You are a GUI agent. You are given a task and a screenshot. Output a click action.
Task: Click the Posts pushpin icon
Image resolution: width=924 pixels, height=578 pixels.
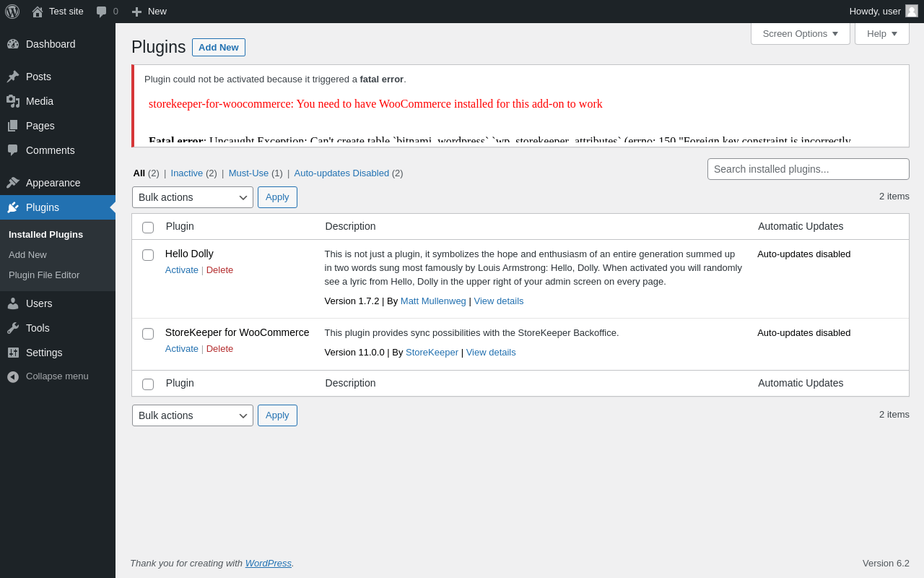click(13, 77)
